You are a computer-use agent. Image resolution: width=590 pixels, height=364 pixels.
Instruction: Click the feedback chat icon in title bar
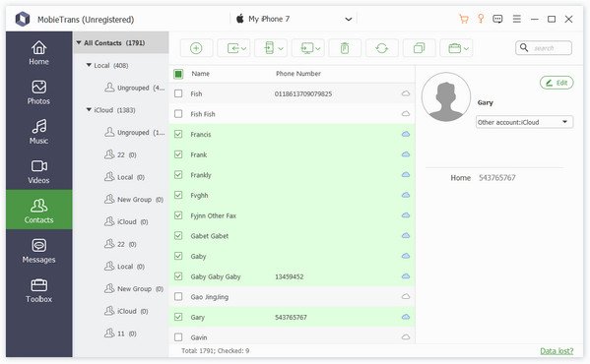point(497,19)
